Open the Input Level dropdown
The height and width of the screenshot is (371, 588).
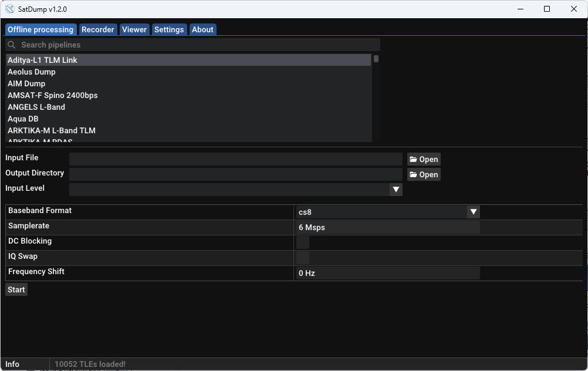tap(396, 189)
